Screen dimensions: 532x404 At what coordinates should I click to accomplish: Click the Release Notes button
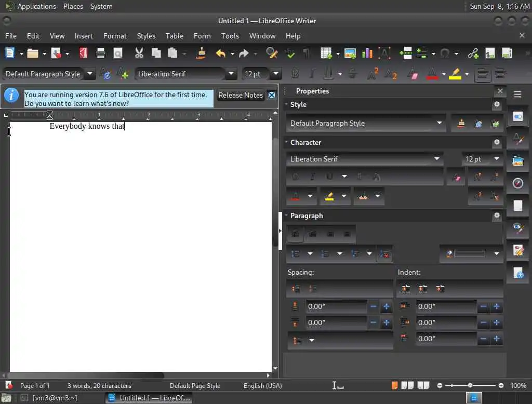click(241, 96)
